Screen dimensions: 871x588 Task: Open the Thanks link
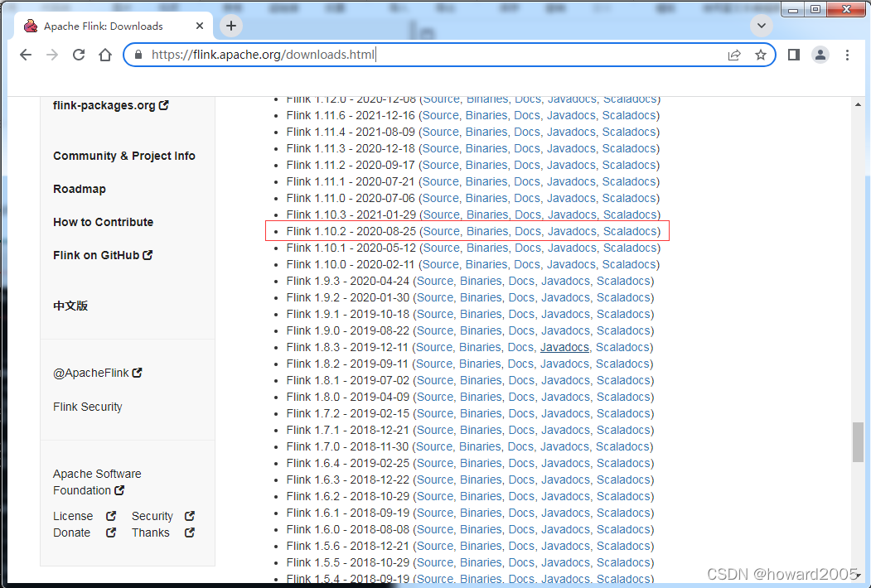151,533
